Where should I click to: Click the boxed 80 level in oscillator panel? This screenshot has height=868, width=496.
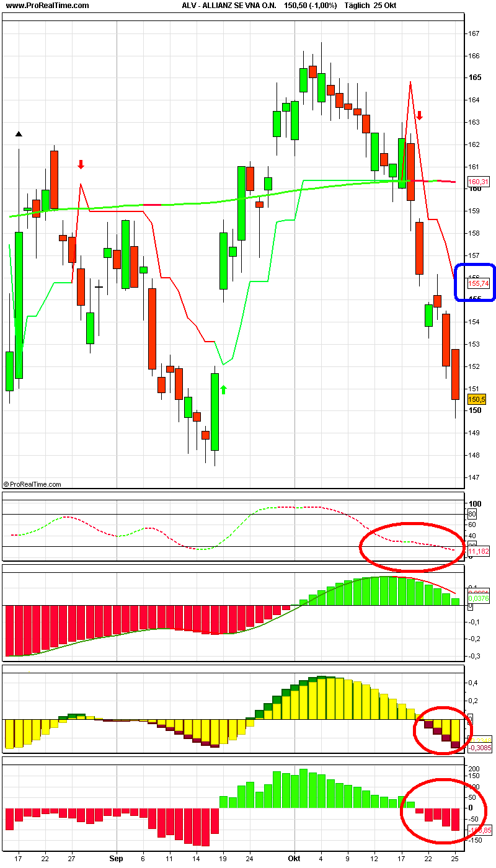[472, 515]
